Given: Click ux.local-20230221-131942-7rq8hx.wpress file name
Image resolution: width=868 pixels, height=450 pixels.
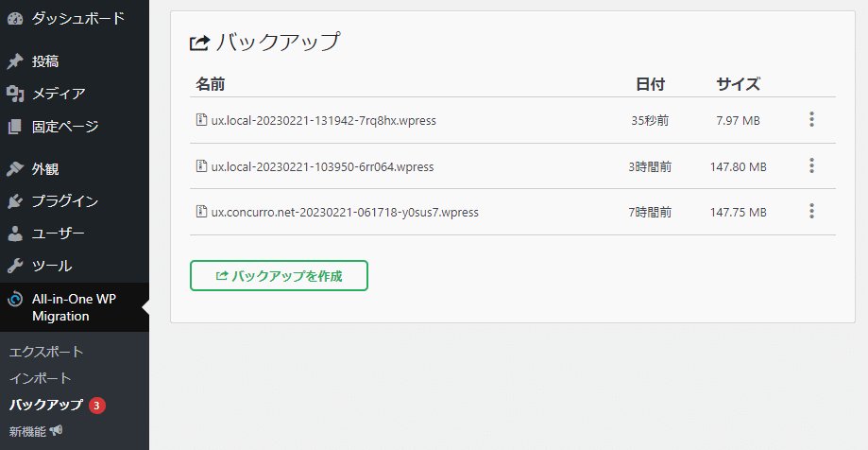Looking at the screenshot, I should pyautogui.click(x=323, y=121).
